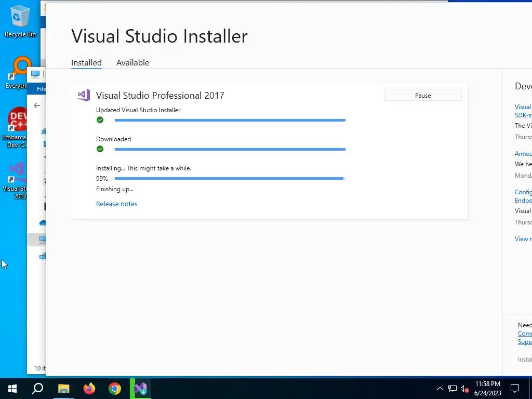Open File Explorer from the taskbar
The image size is (532, 399).
click(x=63, y=389)
